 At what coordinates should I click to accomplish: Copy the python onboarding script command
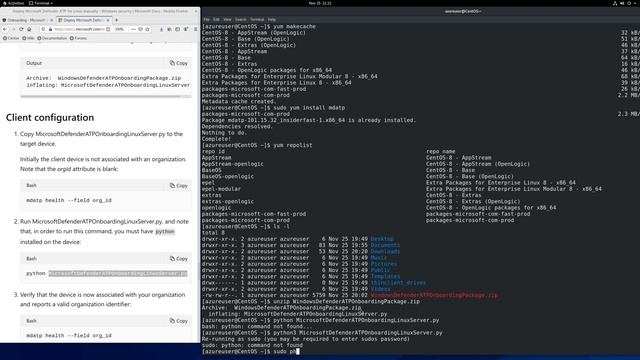179,259
